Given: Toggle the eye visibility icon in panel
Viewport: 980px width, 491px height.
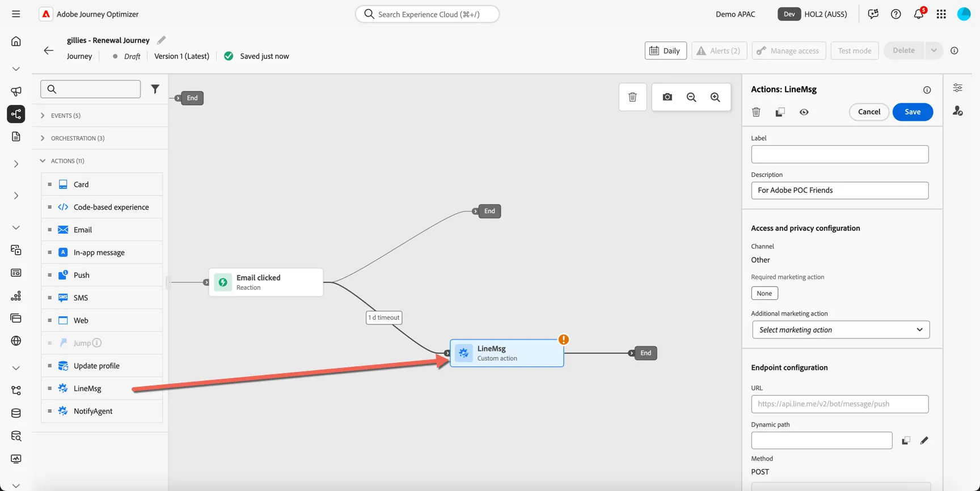Looking at the screenshot, I should point(804,112).
